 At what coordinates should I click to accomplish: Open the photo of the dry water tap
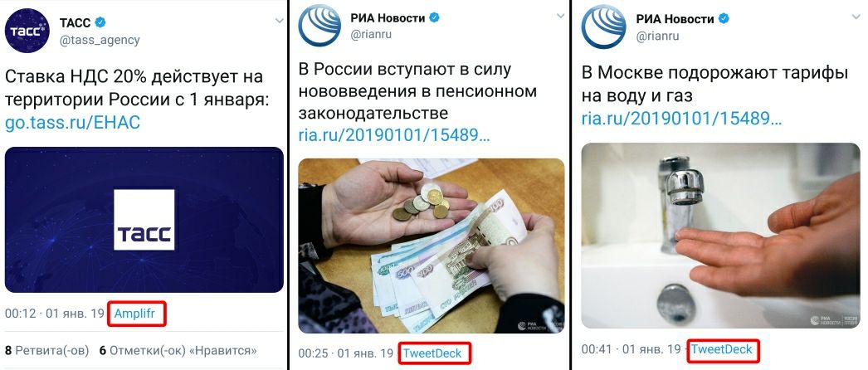721,236
